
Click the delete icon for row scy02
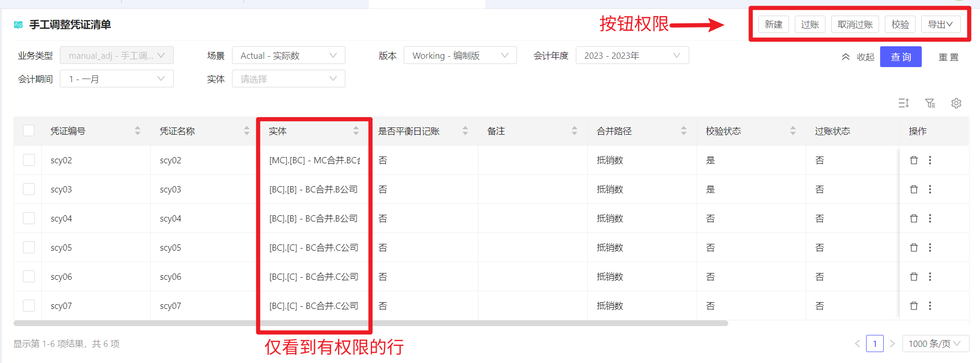[x=913, y=160]
